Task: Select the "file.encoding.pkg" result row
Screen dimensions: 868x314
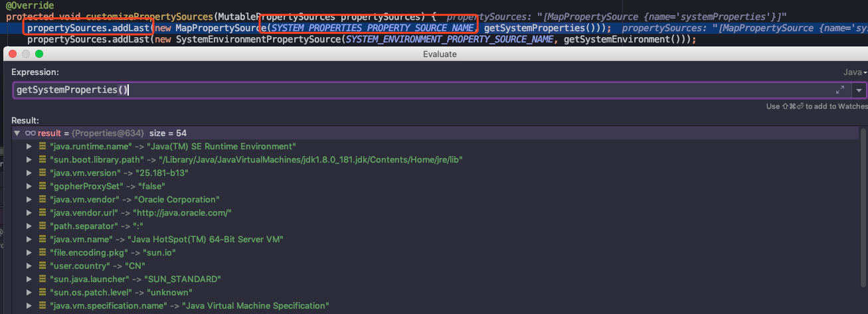Action: click(x=435, y=252)
